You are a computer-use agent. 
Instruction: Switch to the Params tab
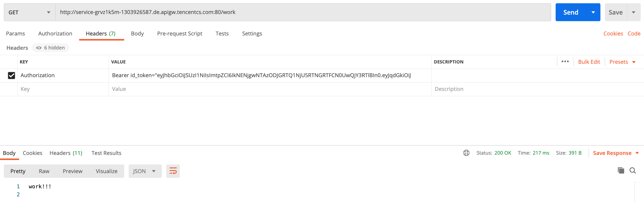(16, 34)
